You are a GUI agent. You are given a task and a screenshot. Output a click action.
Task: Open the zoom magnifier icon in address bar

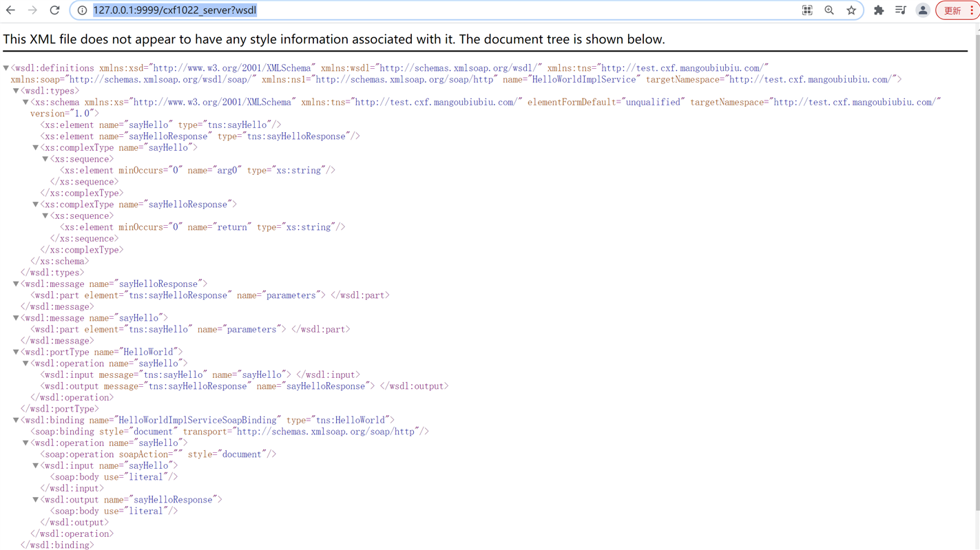(x=829, y=10)
